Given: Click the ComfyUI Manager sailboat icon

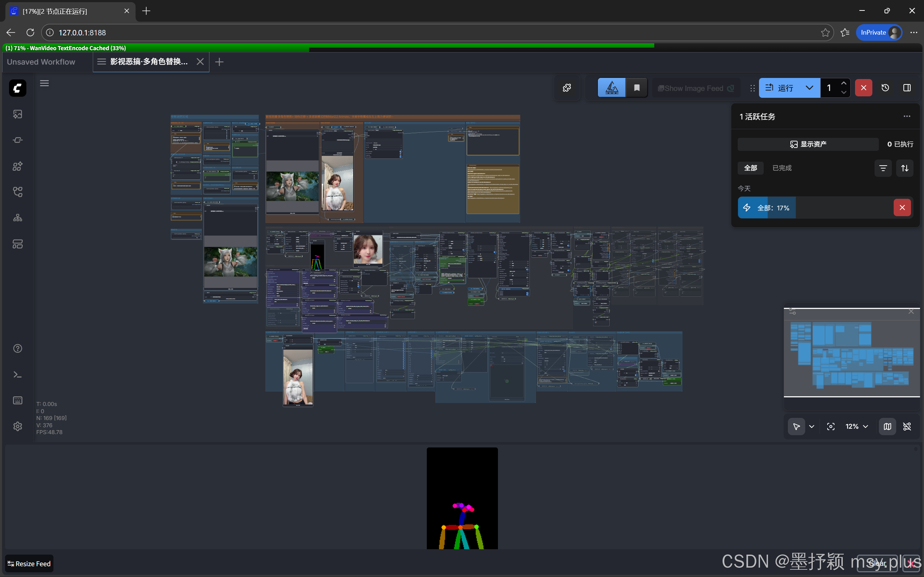Looking at the screenshot, I should click(x=612, y=88).
